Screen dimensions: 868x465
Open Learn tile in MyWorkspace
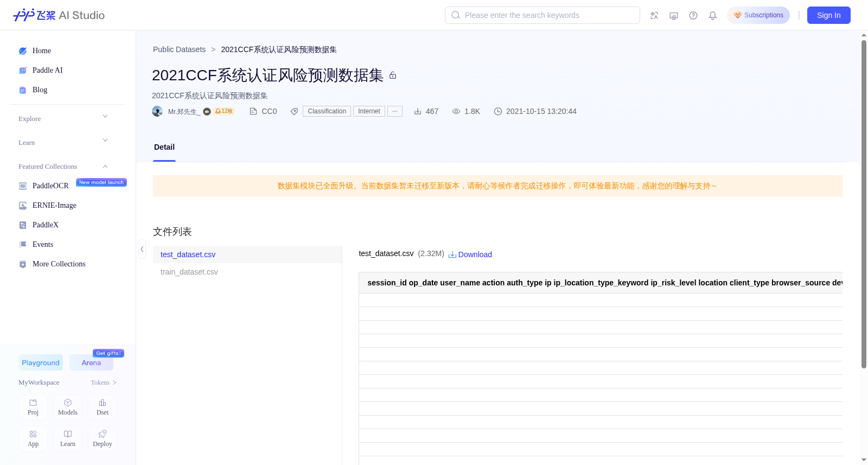(x=68, y=439)
